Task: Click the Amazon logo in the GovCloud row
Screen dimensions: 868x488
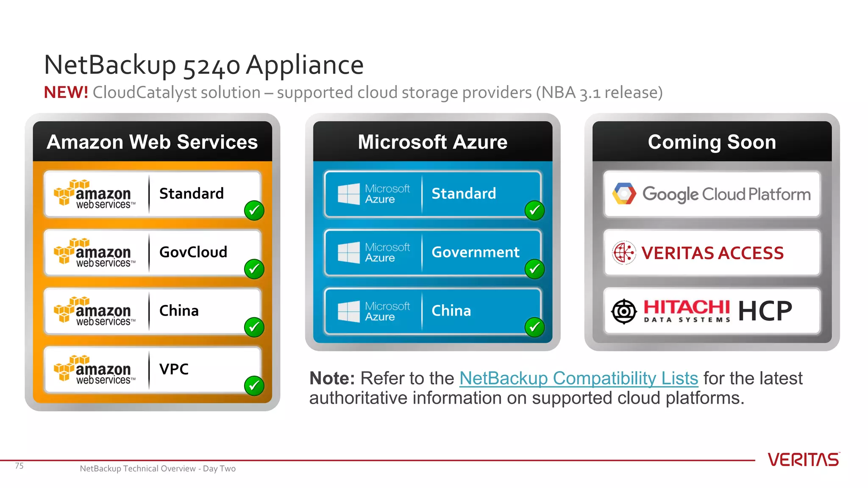Action: (x=95, y=253)
